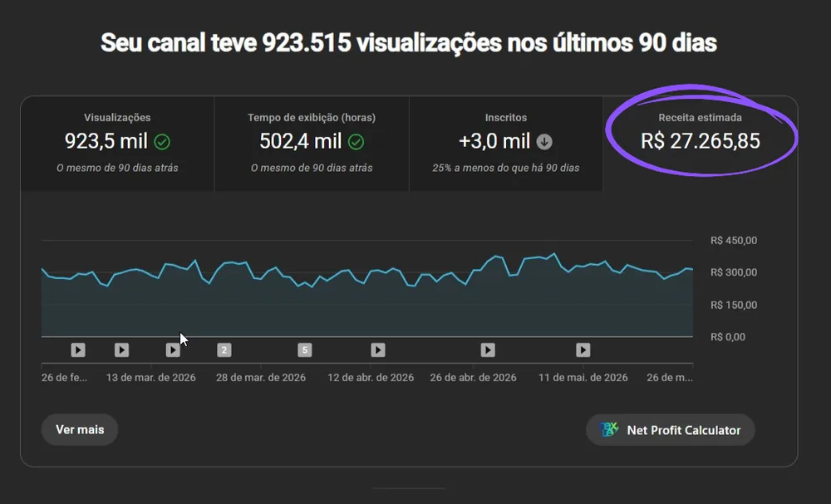Open the Net Profit Calculator button
The image size is (831, 504).
click(671, 430)
